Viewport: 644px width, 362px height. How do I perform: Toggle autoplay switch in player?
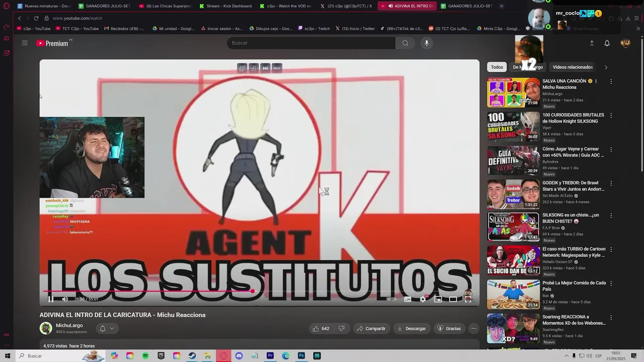(391, 299)
